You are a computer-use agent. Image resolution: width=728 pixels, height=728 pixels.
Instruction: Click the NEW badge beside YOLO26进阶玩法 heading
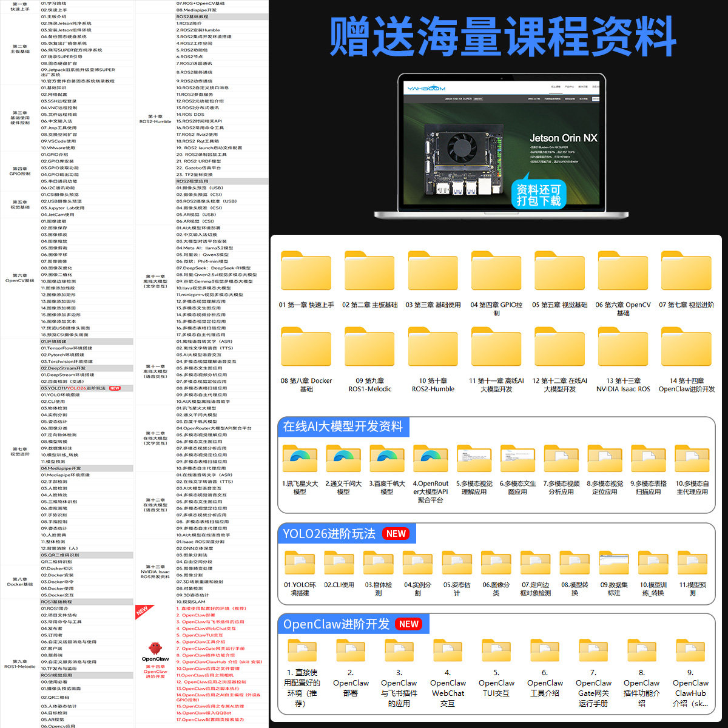point(396,534)
